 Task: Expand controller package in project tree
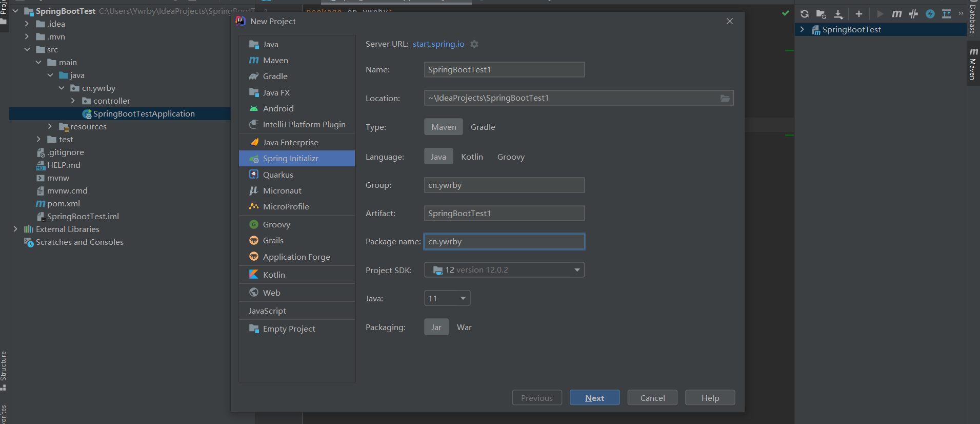(x=73, y=101)
